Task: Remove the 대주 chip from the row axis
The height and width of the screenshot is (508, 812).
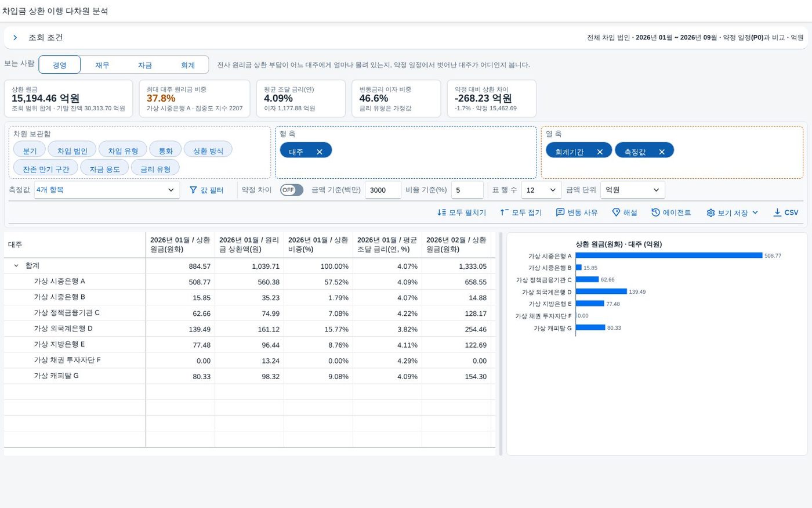Action: (x=320, y=152)
